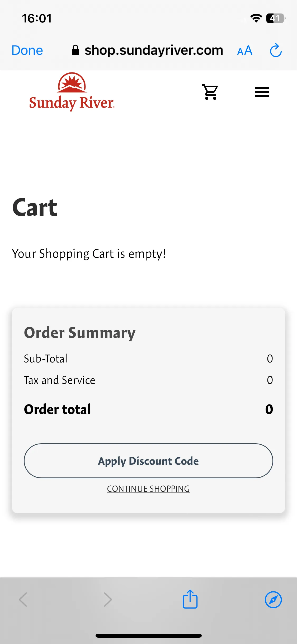Tap the shop.sundayriver.com address bar
Screen dimensions: 297x644
coord(147,50)
